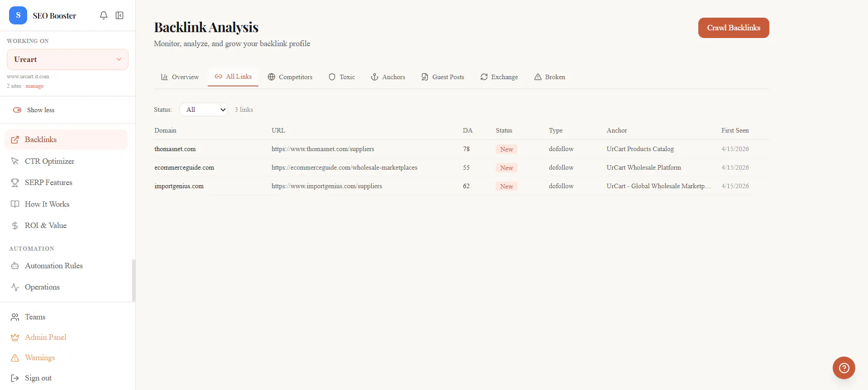The height and width of the screenshot is (390, 868).
Task: Click the ecommerceguide.com domain cell
Action: pos(184,167)
